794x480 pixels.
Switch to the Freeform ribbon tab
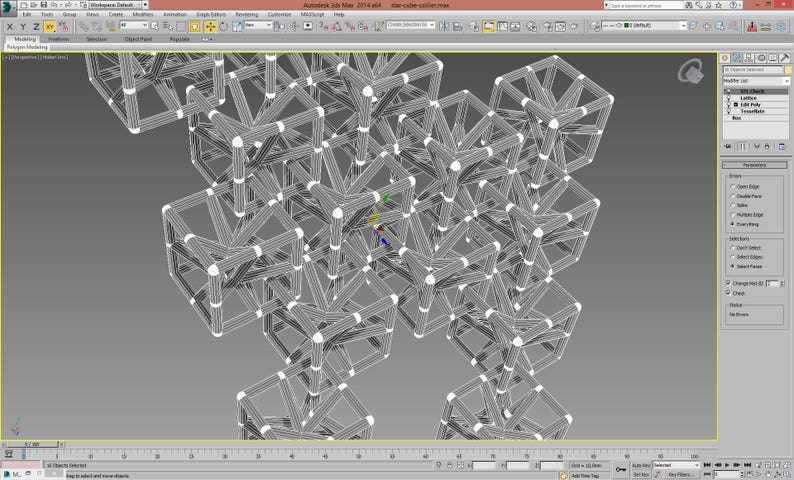[58, 39]
